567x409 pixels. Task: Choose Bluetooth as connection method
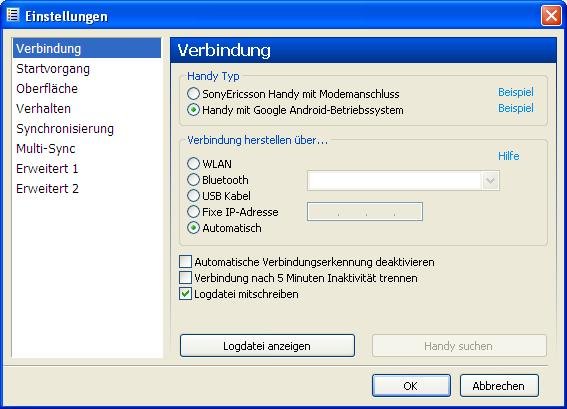pyautogui.click(x=193, y=179)
